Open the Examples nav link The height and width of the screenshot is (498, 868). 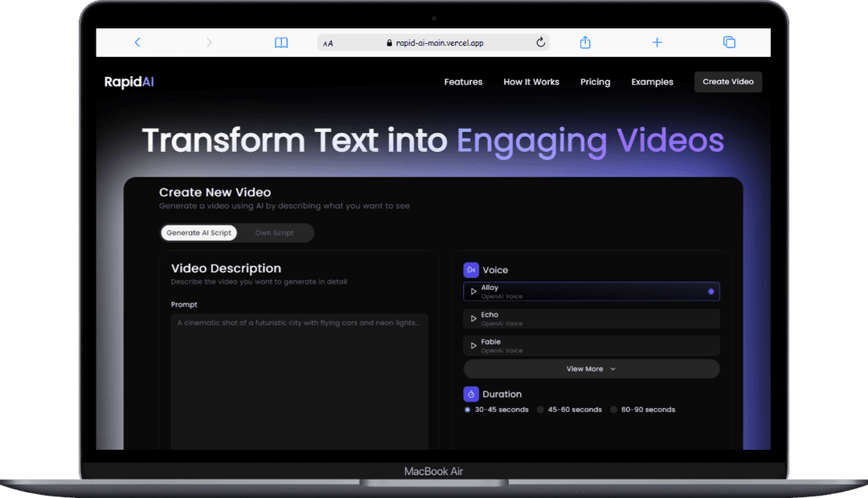[x=652, y=82]
